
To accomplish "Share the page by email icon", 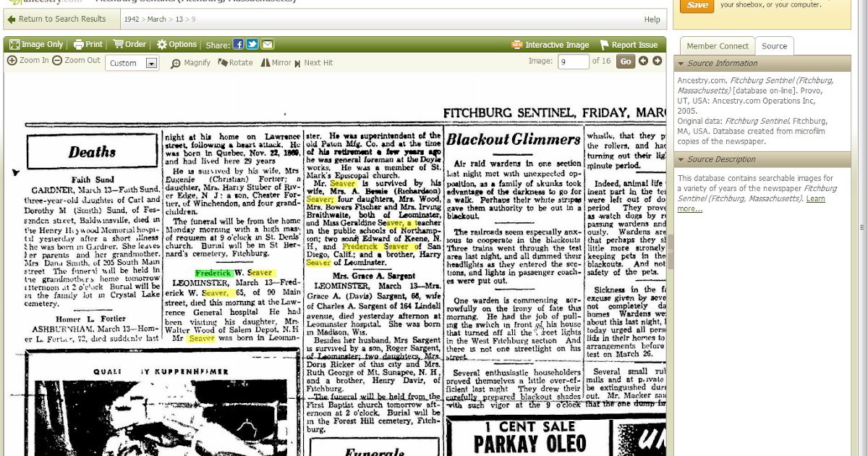I will (x=267, y=45).
